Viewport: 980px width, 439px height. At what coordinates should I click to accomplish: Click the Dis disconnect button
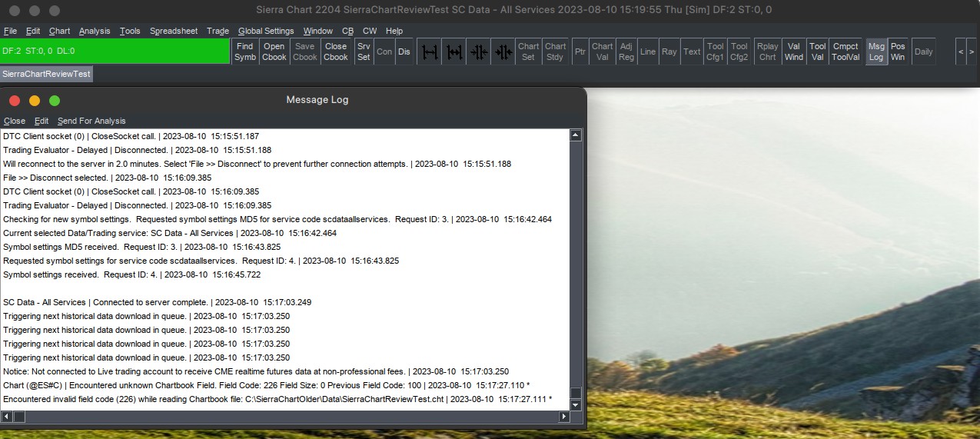click(x=404, y=52)
